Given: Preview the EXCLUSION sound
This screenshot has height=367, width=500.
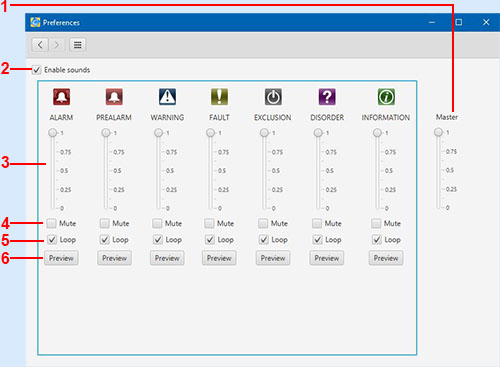Looking at the screenshot, I should tap(273, 258).
